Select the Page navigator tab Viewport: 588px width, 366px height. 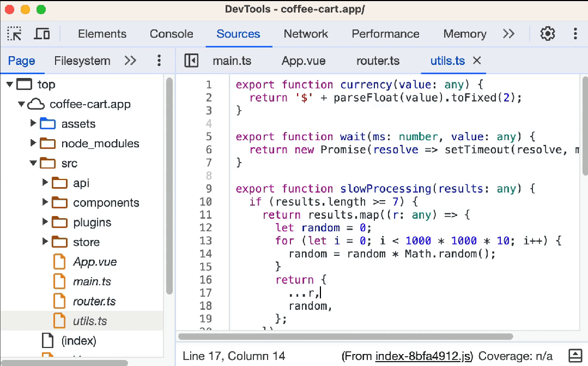[x=21, y=61]
